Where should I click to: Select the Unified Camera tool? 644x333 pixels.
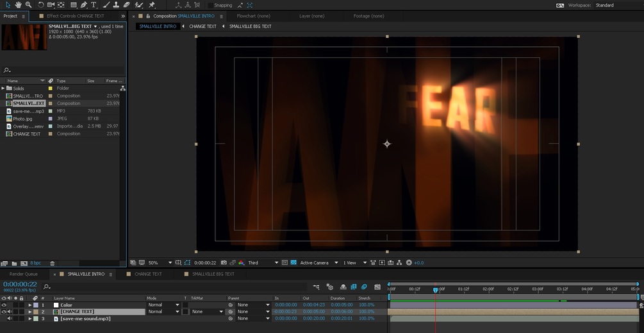51,5
